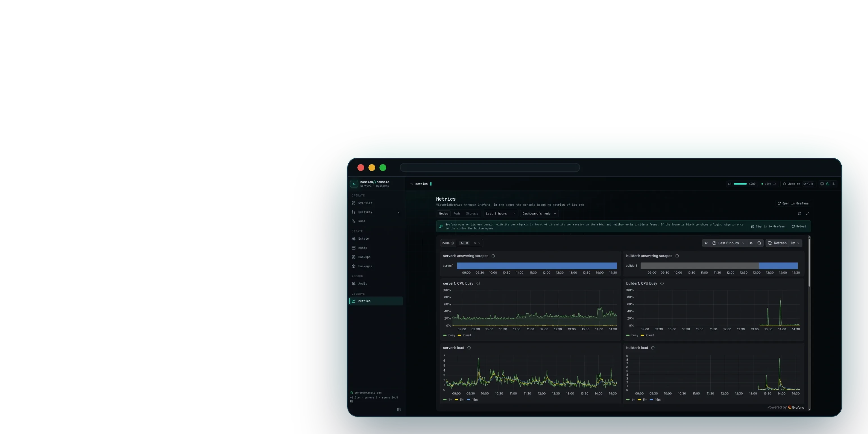Go to Runs in the sidebar
Image resolution: width=868 pixels, height=434 pixels.
coord(376,221)
